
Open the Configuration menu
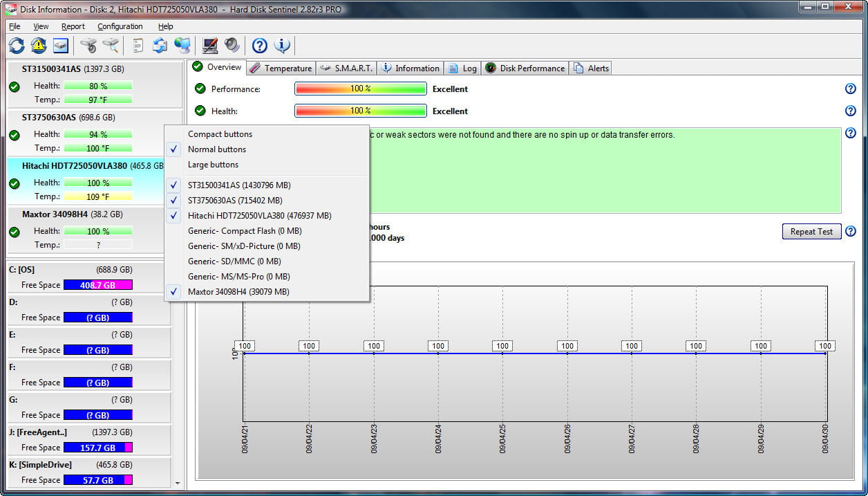[120, 26]
